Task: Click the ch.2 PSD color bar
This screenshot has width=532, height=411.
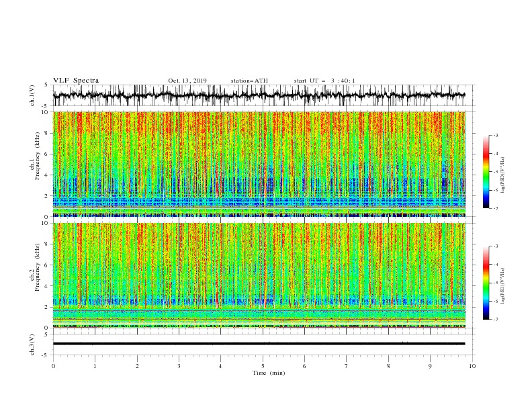Action: point(486,283)
